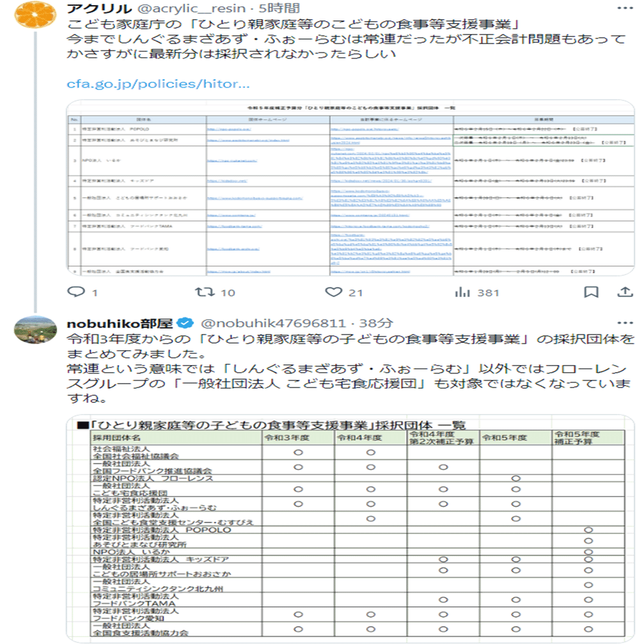Open the 38分 timestamp of the reply
This screenshot has width=644, height=644.
coord(376,324)
